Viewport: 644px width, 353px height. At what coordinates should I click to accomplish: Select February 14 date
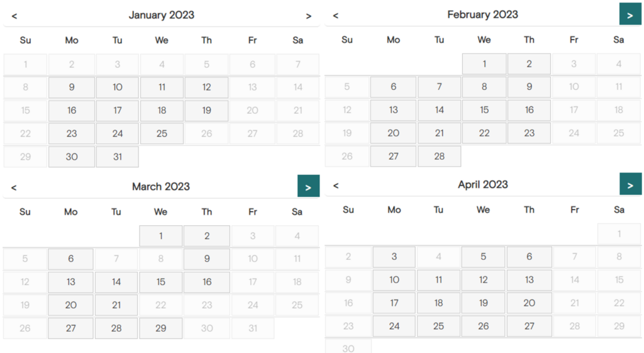click(x=439, y=110)
